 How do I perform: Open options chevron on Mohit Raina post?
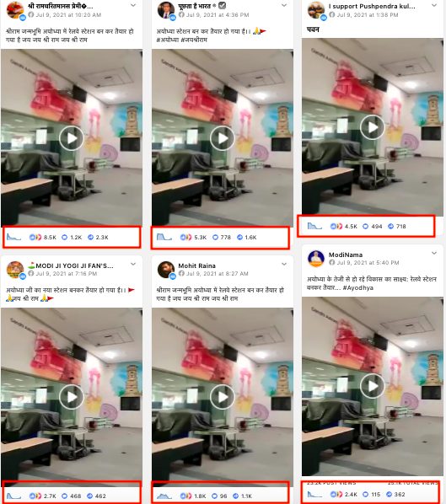[x=284, y=264]
